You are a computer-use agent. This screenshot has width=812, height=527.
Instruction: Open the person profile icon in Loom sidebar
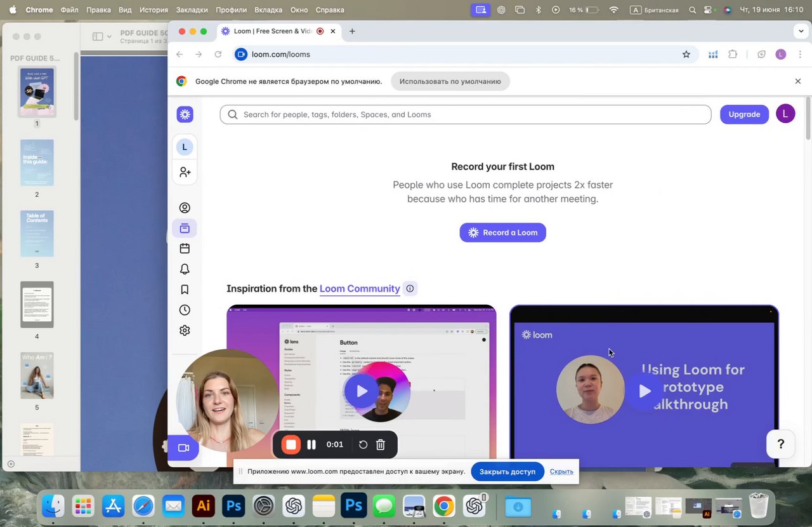[185, 208]
